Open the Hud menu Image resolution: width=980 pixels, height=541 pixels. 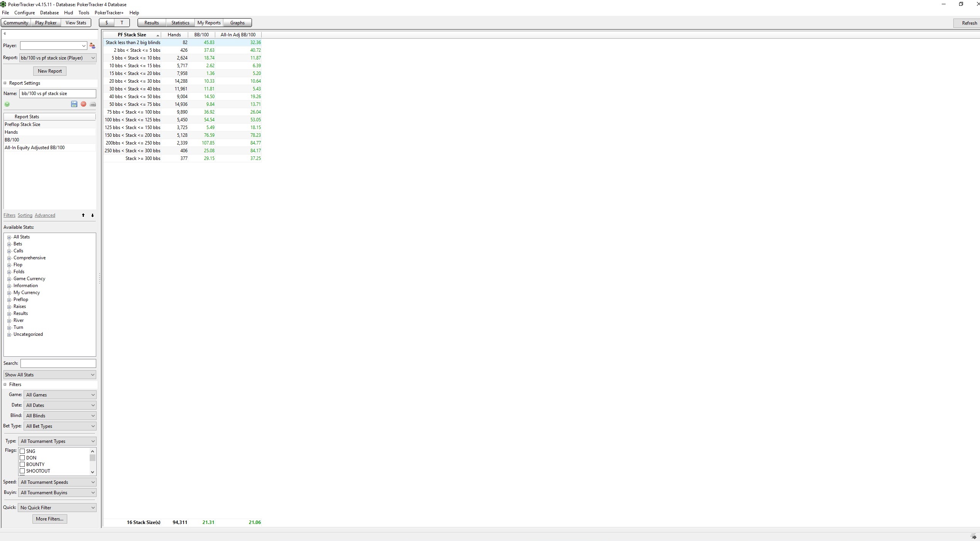(x=68, y=13)
